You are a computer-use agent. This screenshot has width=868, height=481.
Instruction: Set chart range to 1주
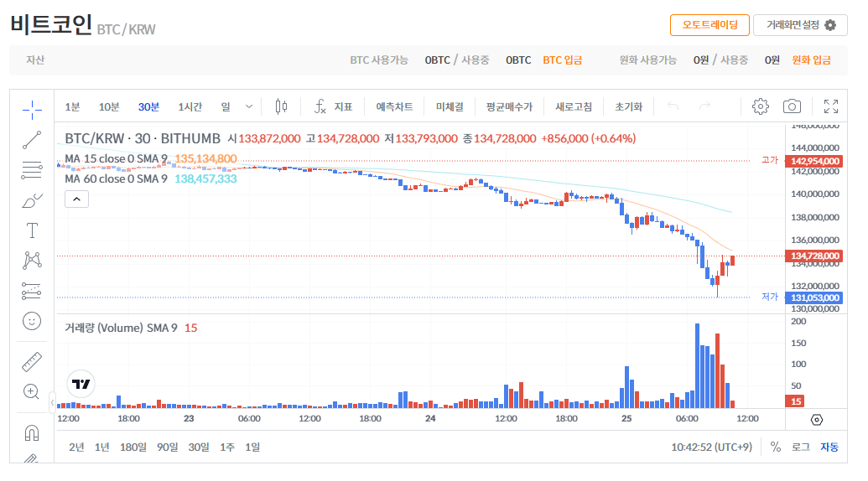(227, 447)
